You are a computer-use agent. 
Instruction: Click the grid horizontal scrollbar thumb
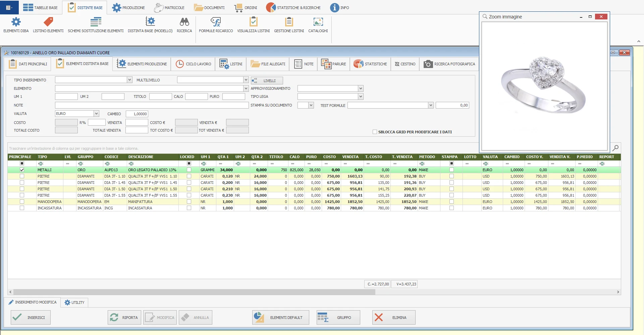(x=194, y=292)
